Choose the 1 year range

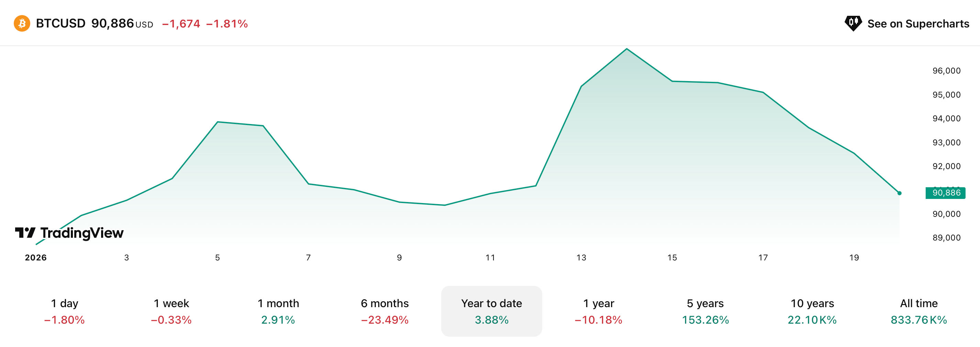point(598,311)
